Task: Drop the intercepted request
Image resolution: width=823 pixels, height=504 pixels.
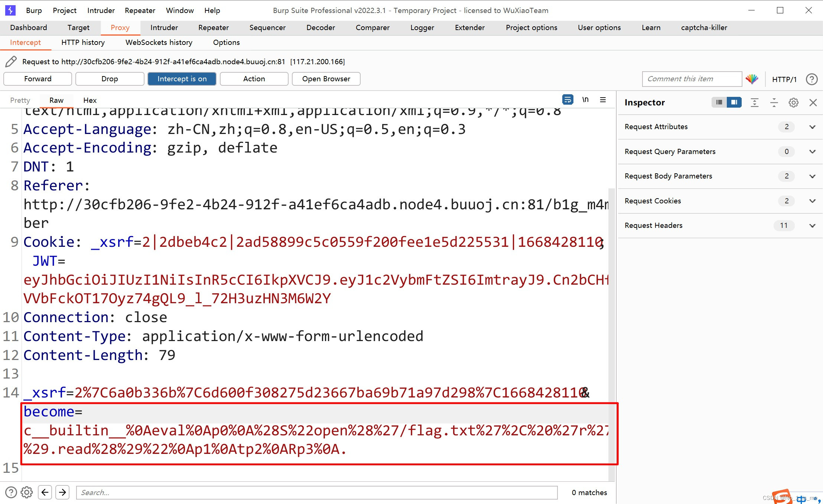Action: coord(110,79)
